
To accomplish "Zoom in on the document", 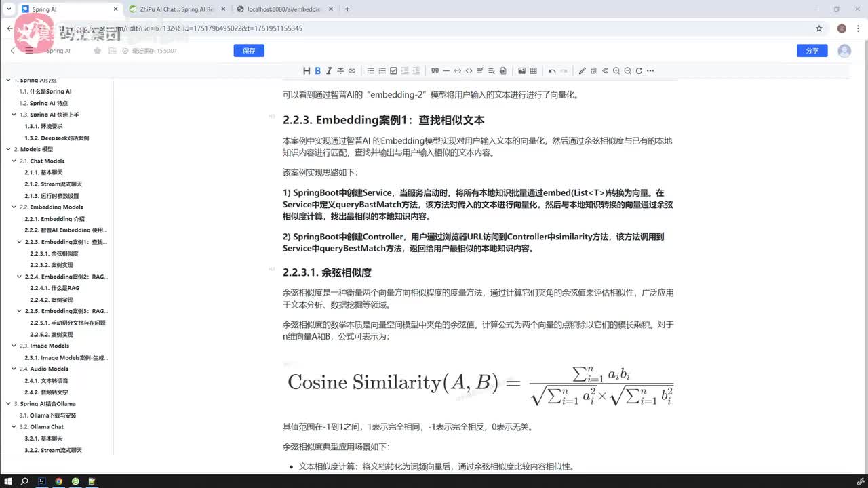I will (x=616, y=70).
